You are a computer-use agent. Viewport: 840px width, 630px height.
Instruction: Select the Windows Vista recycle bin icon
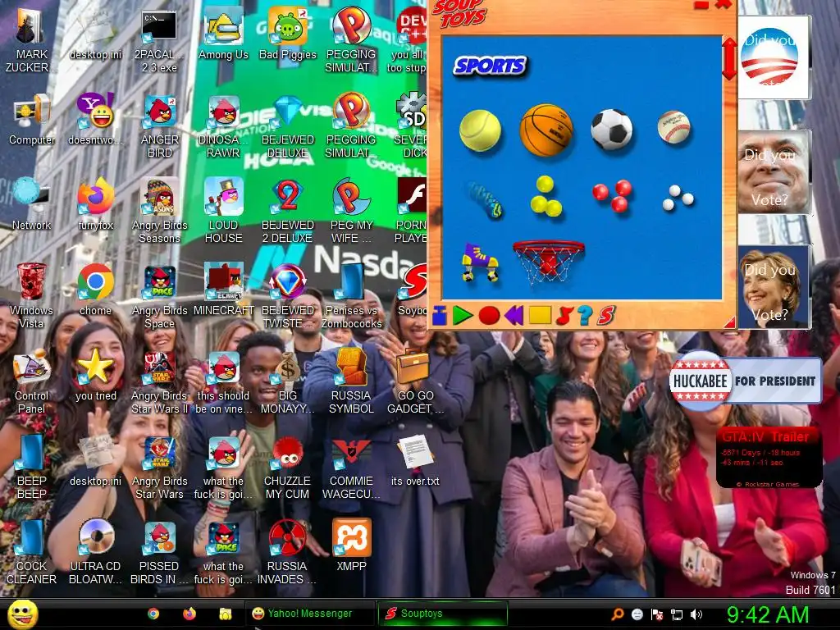32,296
